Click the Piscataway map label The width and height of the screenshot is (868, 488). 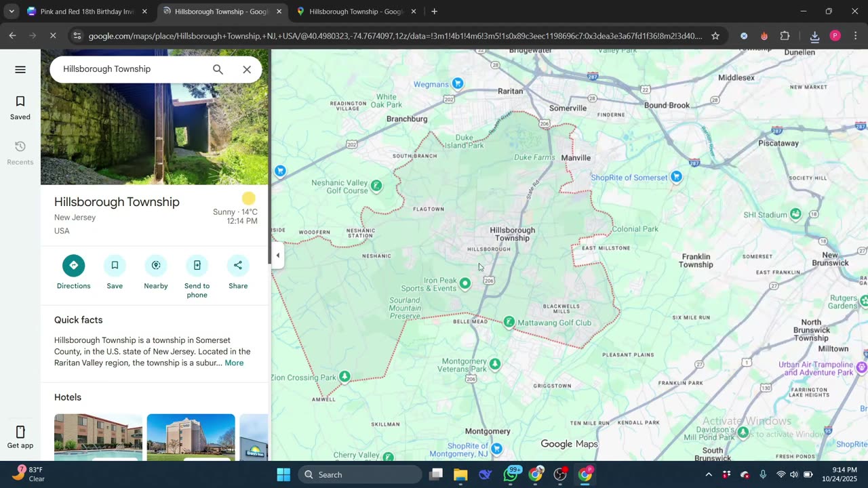[x=778, y=143]
